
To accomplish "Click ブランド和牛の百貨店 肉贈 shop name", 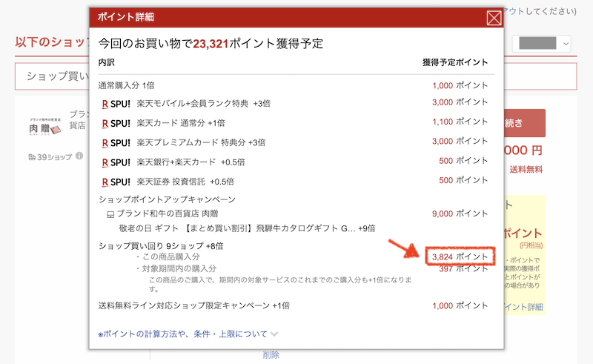I will coord(168,214).
